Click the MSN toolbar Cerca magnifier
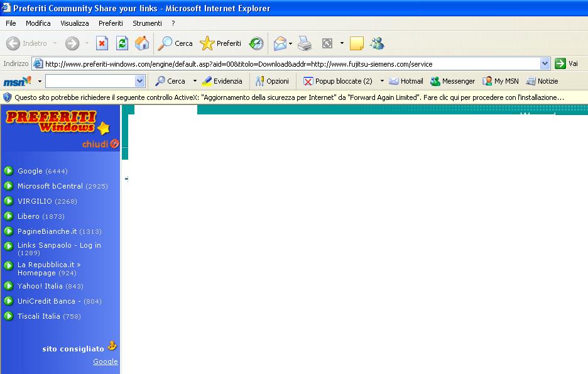588x374 pixels. [x=170, y=81]
